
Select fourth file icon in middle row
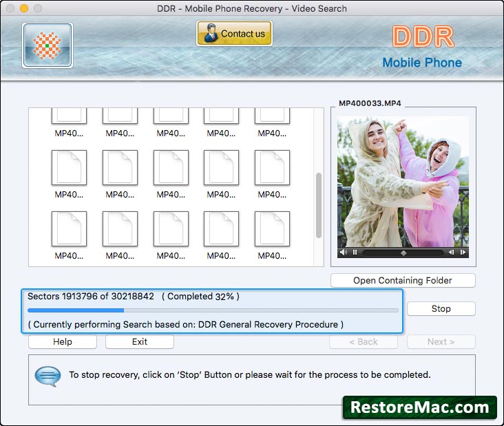point(221,167)
